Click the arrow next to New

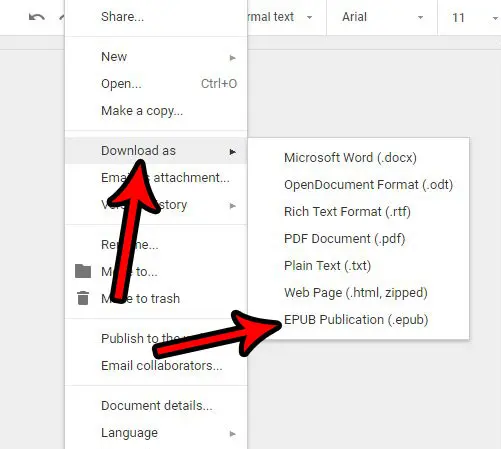point(233,58)
